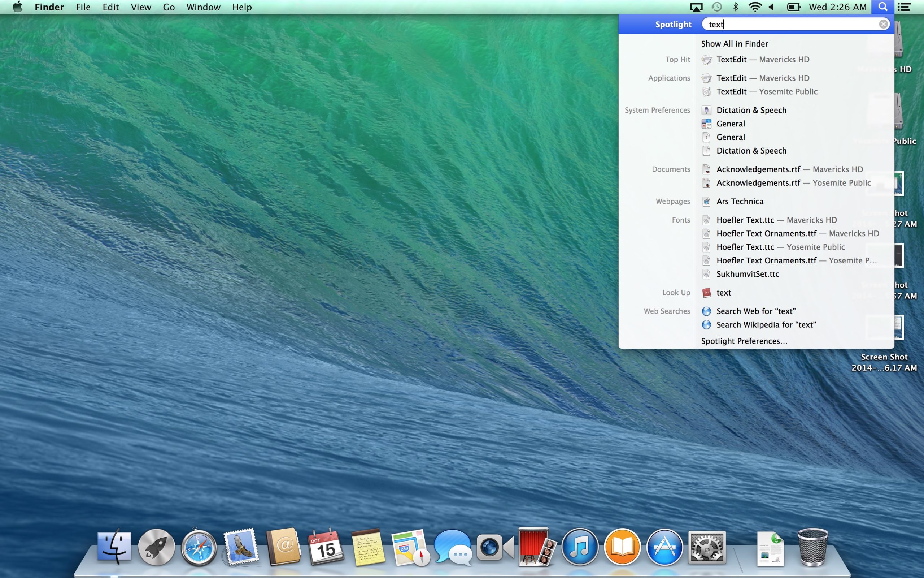Open Finder from the Dock
This screenshot has height=578, width=924.
(114, 547)
